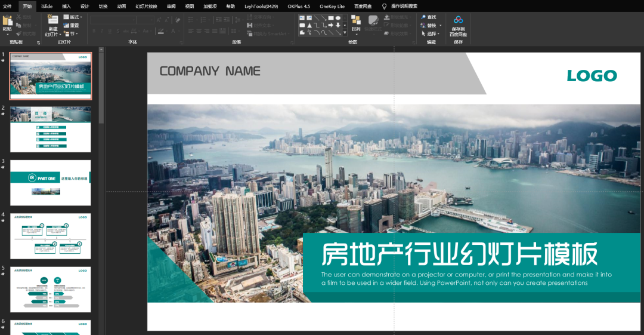Open the 幻灯片放映 slide show tab

point(146,6)
